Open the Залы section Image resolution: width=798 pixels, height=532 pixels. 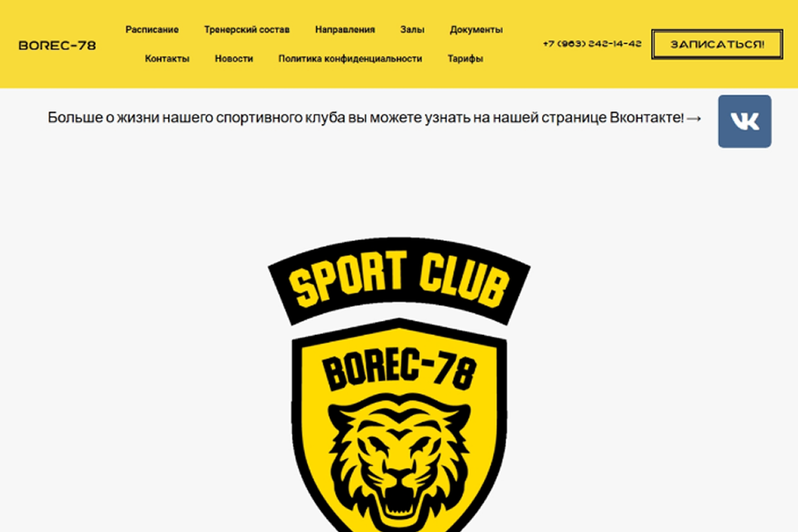click(x=412, y=30)
